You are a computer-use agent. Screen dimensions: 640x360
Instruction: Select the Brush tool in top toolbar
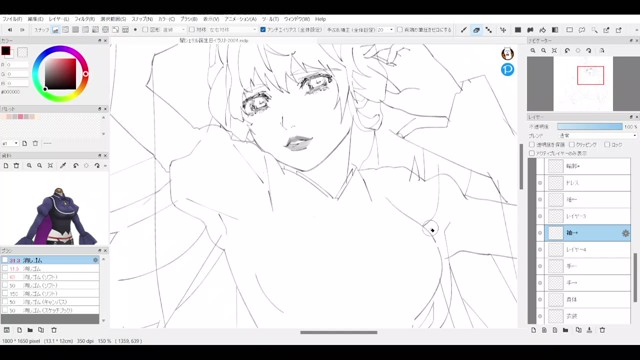pyautogui.click(x=464, y=30)
